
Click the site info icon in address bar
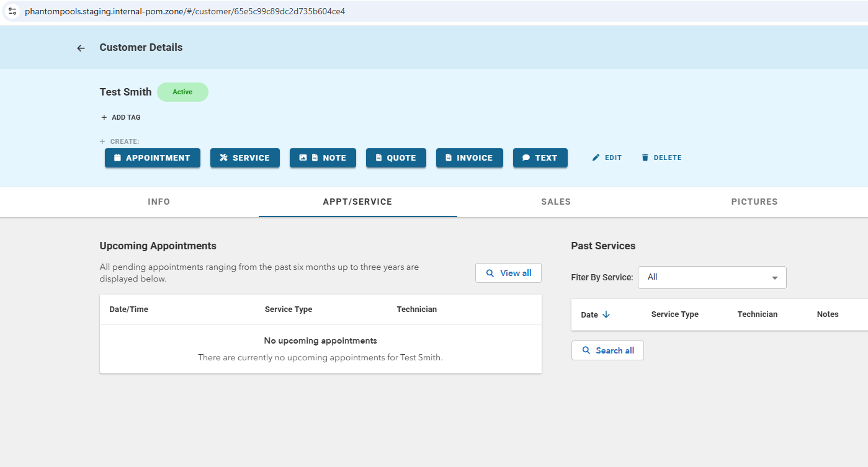(x=12, y=11)
